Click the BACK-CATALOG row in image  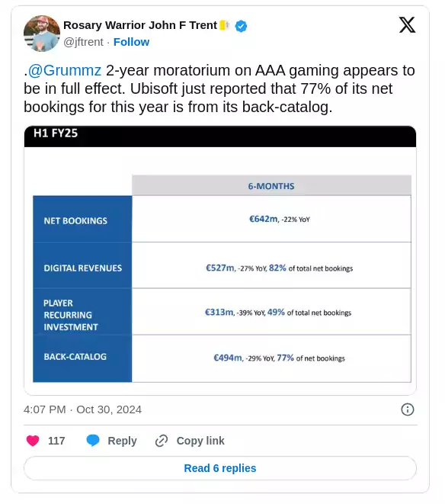[x=222, y=358]
